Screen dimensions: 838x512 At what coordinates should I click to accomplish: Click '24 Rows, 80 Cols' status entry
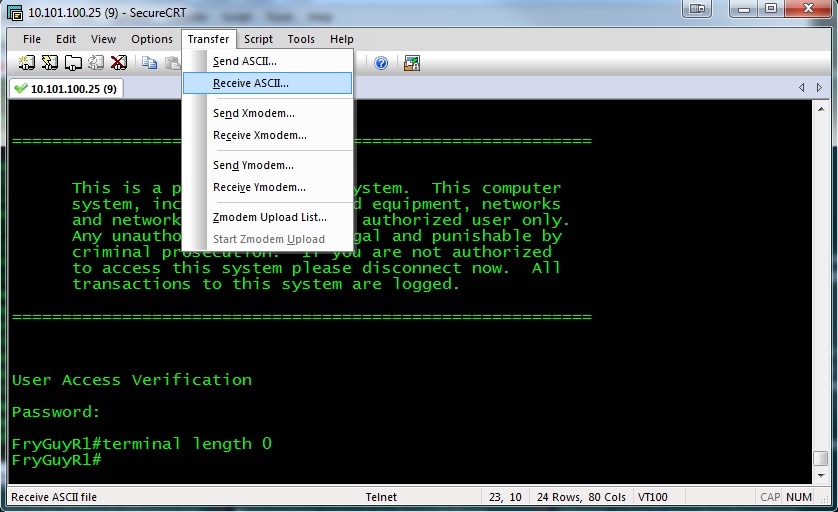[581, 497]
